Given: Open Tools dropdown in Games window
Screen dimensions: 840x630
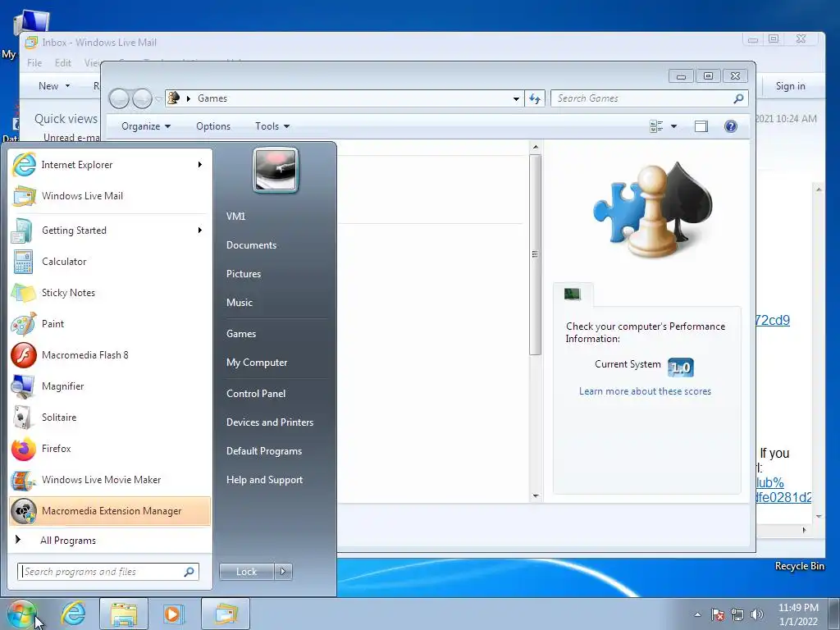Looking at the screenshot, I should pyautogui.click(x=272, y=126).
